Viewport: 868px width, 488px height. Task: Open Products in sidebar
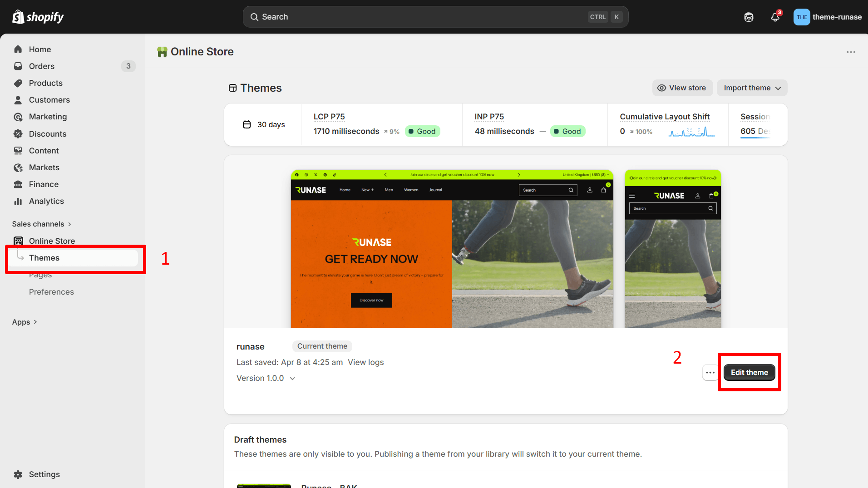click(x=46, y=83)
